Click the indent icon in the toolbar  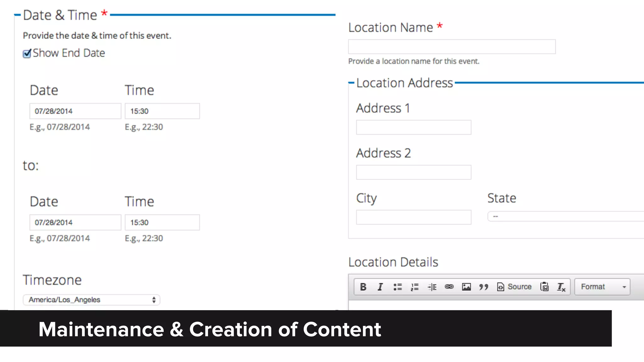click(x=432, y=287)
